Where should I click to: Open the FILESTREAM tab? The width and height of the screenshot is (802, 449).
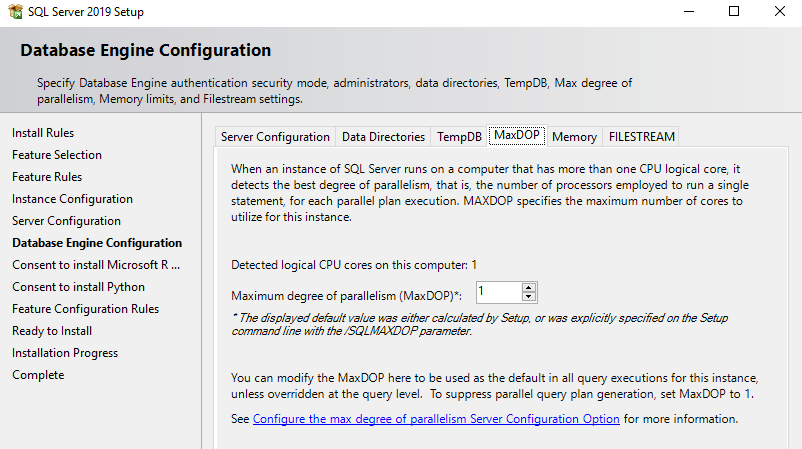pyautogui.click(x=642, y=137)
